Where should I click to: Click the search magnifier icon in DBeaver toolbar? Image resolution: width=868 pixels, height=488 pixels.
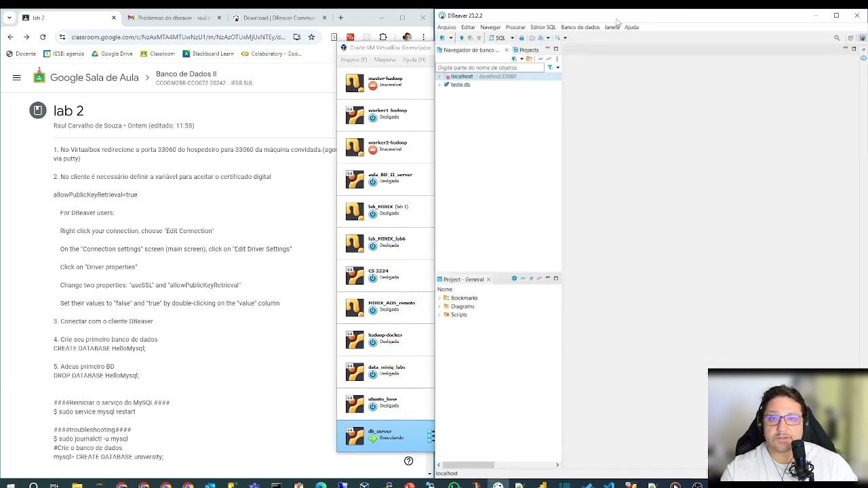[x=557, y=38]
